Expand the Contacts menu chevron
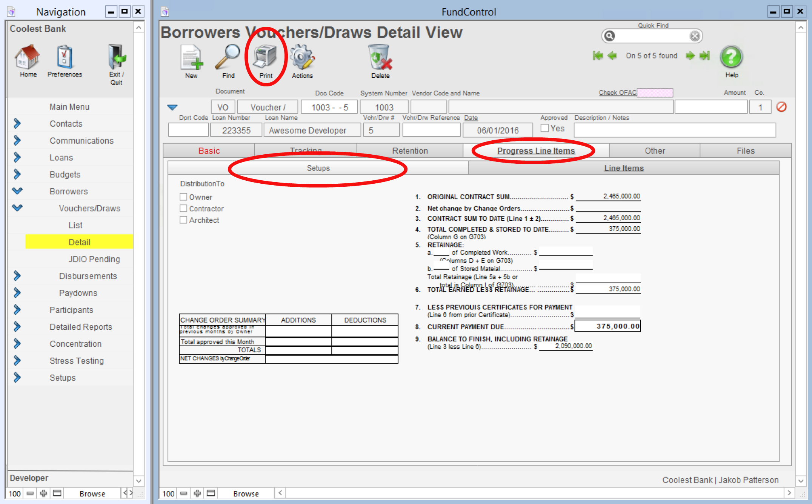 pos(17,123)
